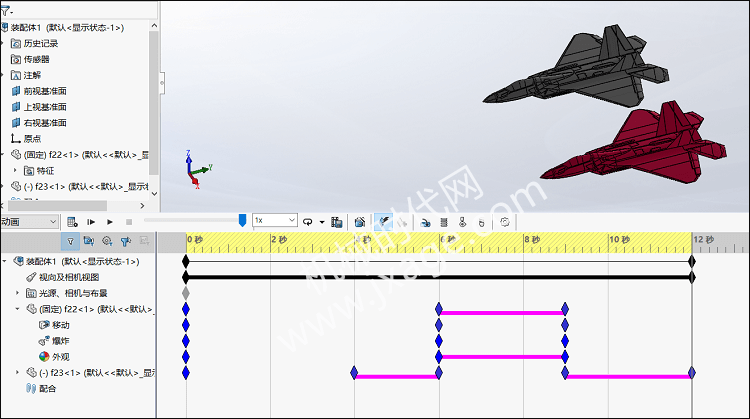This screenshot has width=750, height=419.
Task: Collapse (固定) f22<1> in the motion tree
Action: pyautogui.click(x=17, y=309)
